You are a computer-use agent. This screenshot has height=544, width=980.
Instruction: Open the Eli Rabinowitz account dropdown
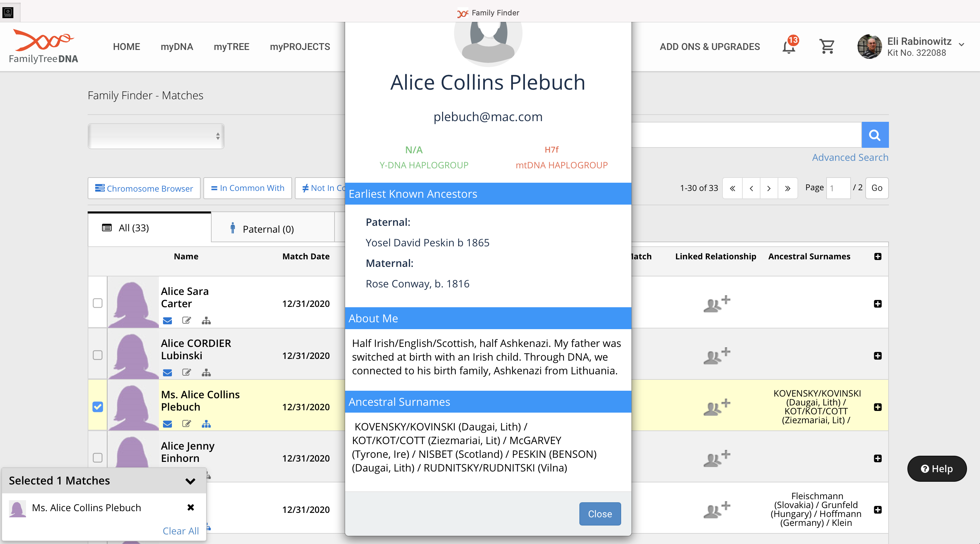pyautogui.click(x=962, y=45)
